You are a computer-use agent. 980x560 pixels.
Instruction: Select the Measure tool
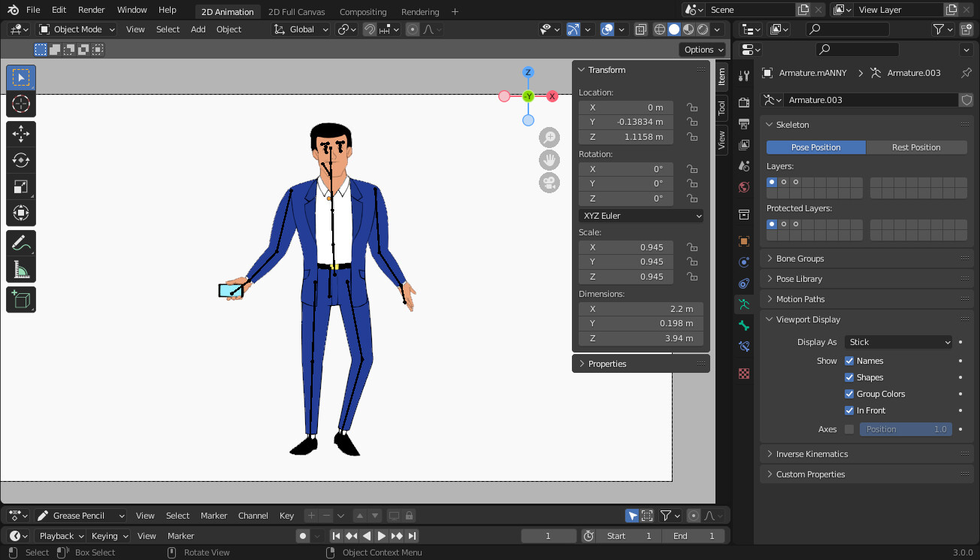20,268
